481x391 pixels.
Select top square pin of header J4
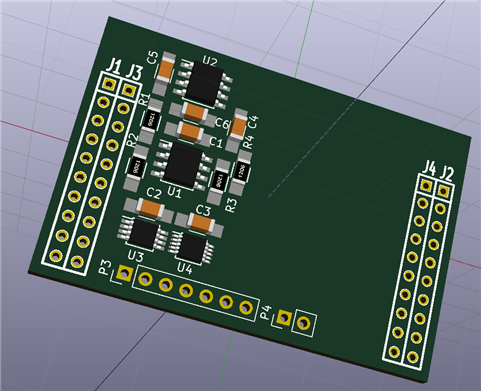tap(426, 185)
